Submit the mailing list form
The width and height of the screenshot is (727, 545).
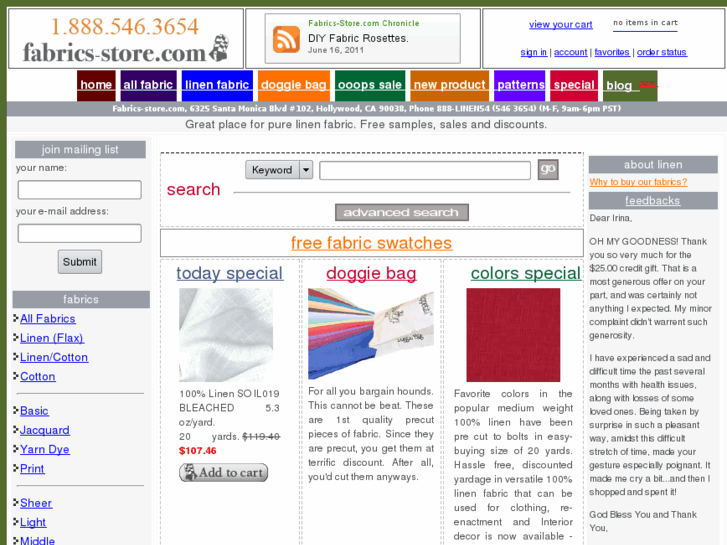pos(80,262)
